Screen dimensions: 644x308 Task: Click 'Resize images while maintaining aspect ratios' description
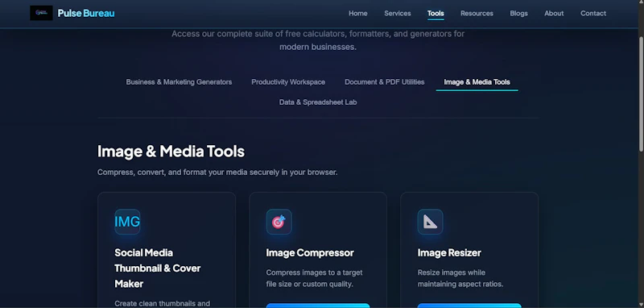[x=460, y=278]
